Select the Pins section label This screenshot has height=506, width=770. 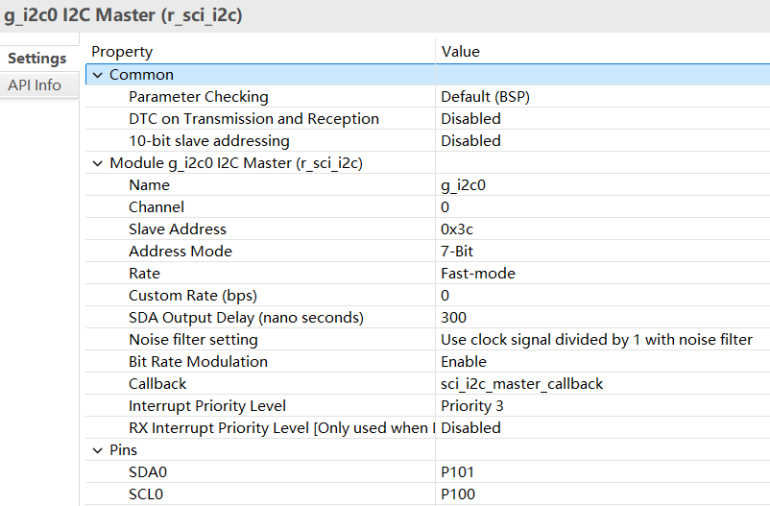[123, 450]
